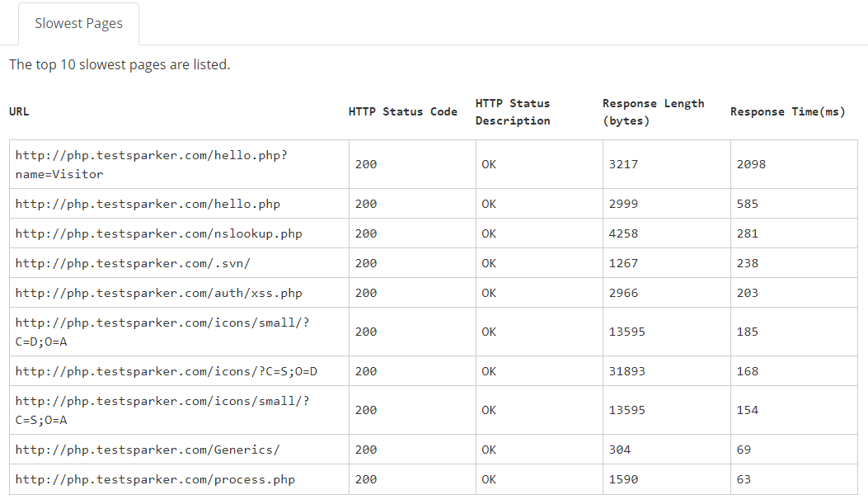The image size is (868, 504).
Task: Open the Slowest Pages tab
Action: (x=78, y=24)
